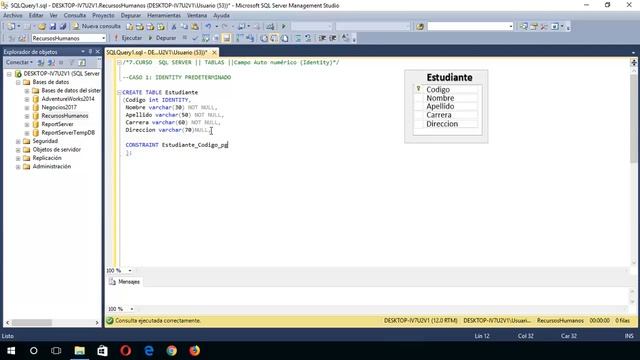
Task: Select the RecursosHumanos database in the tree
Action: coord(64,116)
